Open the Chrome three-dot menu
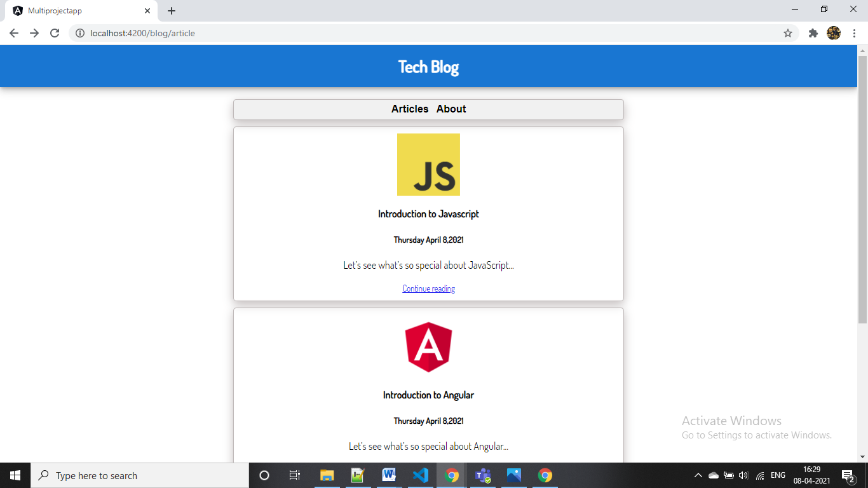This screenshot has height=488, width=868. (853, 33)
